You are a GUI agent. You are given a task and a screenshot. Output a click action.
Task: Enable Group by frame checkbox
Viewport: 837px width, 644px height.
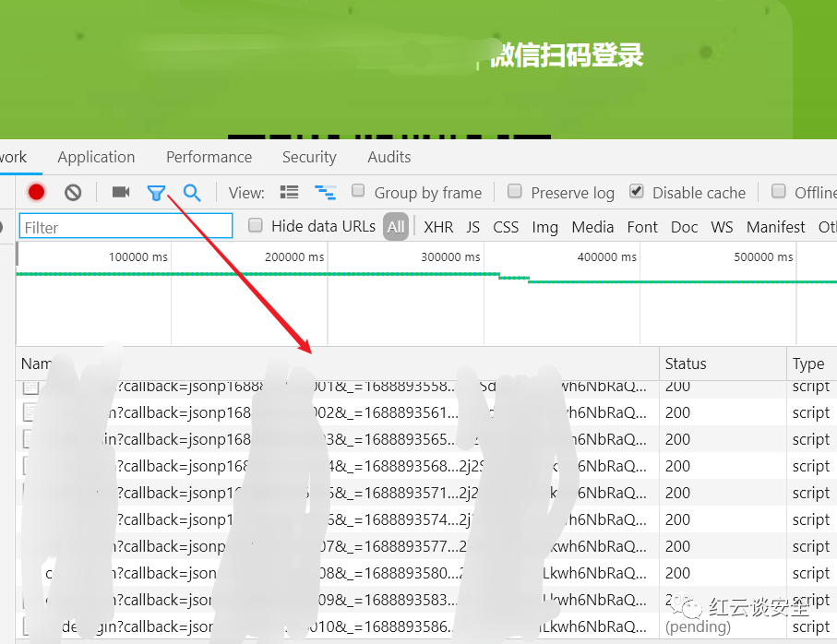click(x=358, y=190)
